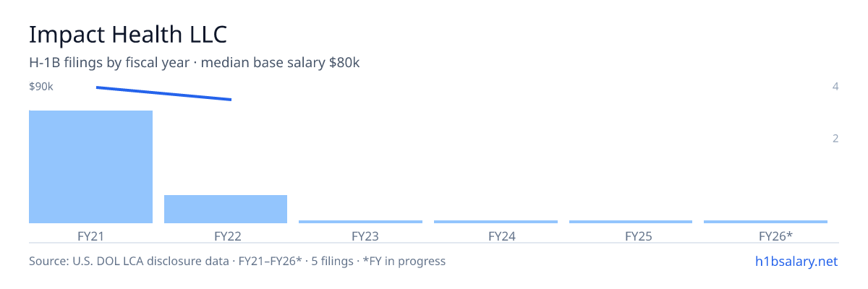This screenshot has height=289, width=868.
Task: Select the FY21 filings bar
Action: point(90,167)
